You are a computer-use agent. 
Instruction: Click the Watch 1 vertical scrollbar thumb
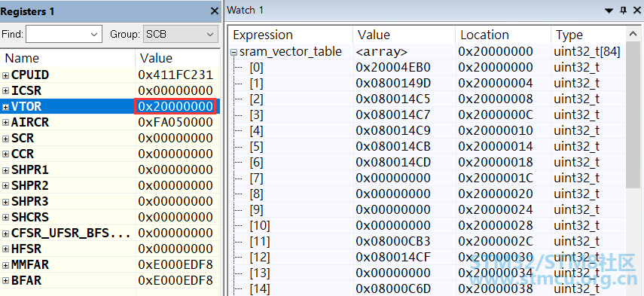tap(632, 115)
